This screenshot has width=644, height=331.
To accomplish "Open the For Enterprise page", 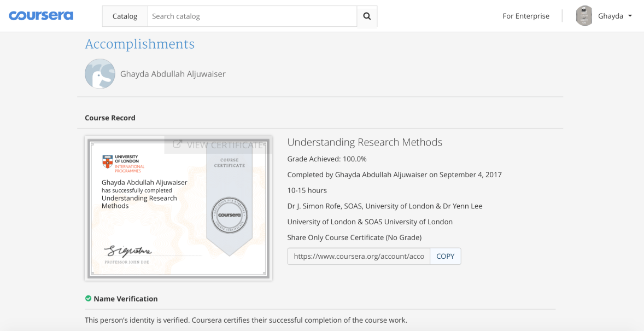I will [525, 16].
